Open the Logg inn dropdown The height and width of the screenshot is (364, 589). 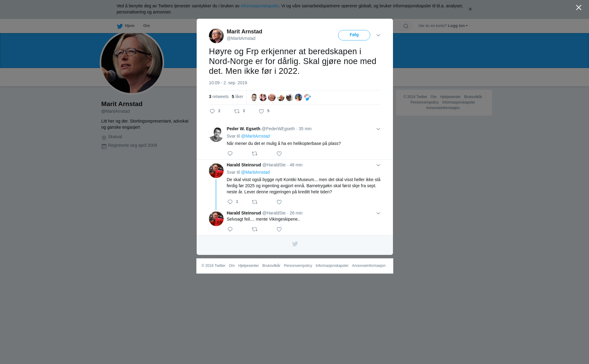tap(458, 26)
